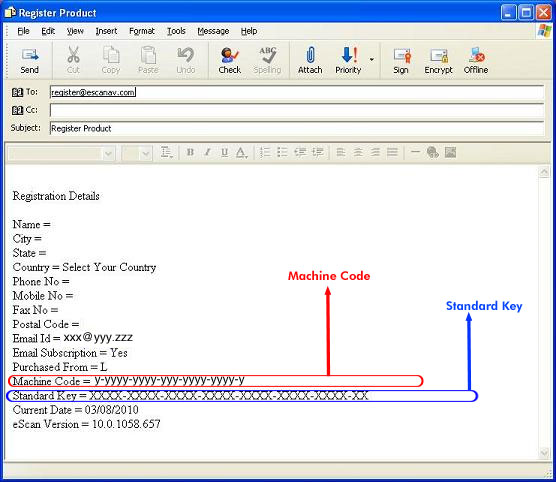Toggle italic formatting
The width and height of the screenshot is (556, 482).
tap(207, 153)
